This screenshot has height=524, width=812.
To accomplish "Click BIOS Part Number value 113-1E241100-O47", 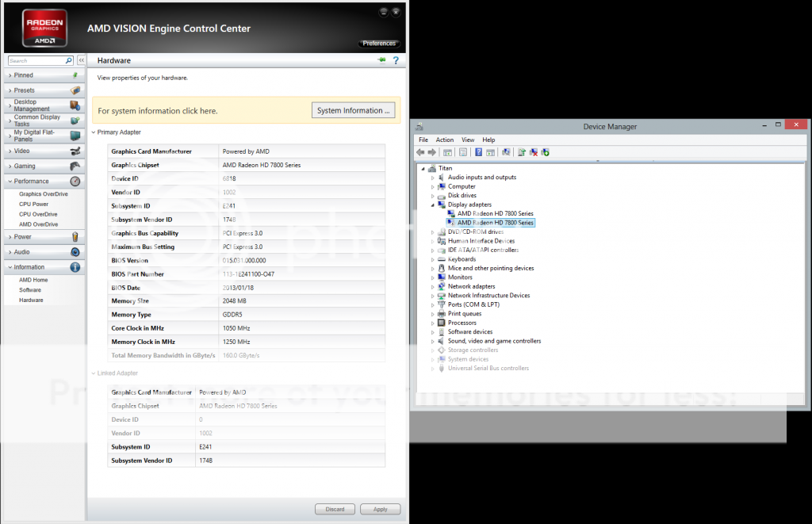I will tap(248, 274).
